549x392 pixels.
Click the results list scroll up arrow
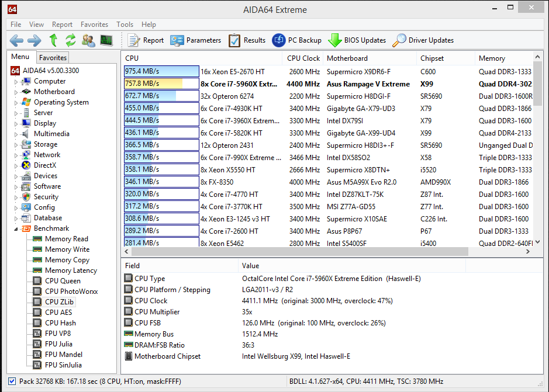tap(538, 57)
